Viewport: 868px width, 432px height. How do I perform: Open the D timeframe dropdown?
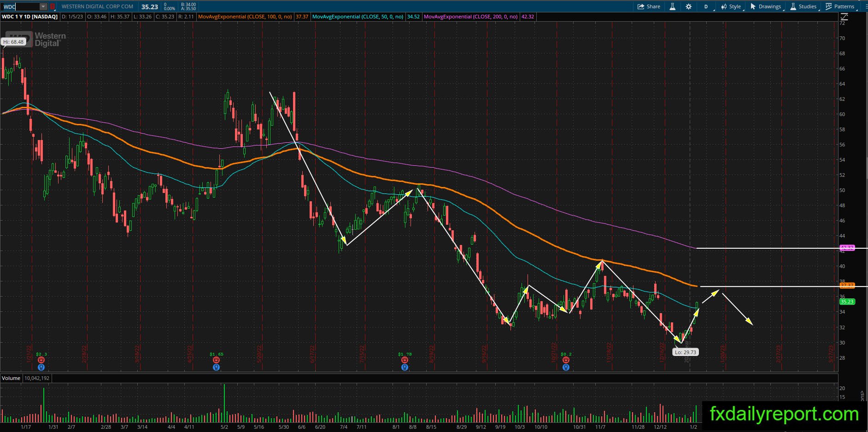pyautogui.click(x=706, y=6)
